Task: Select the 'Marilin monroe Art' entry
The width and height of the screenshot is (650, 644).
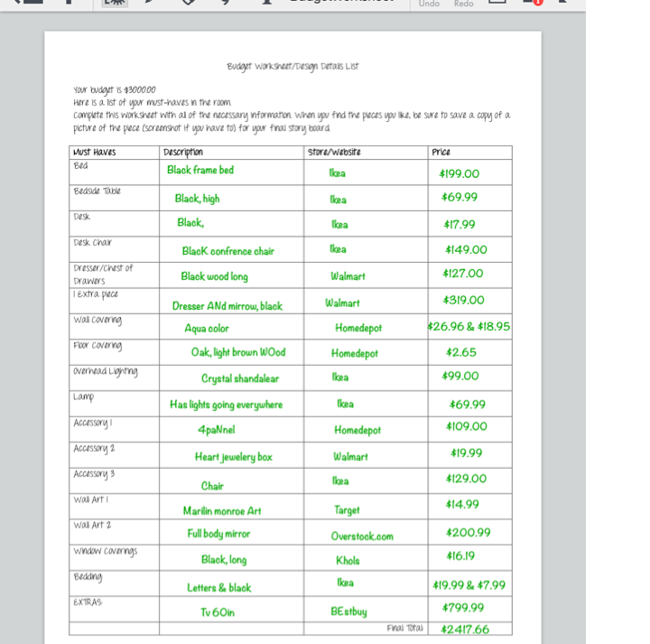Action: click(221, 511)
